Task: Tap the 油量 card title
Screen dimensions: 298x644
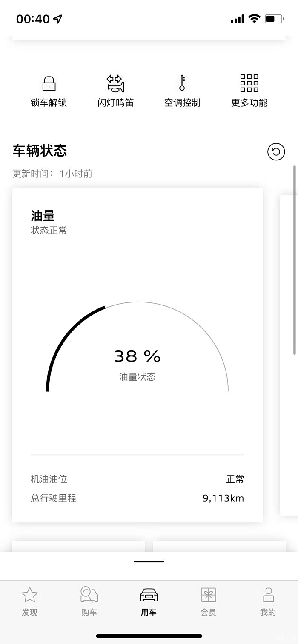Action: 43,216
